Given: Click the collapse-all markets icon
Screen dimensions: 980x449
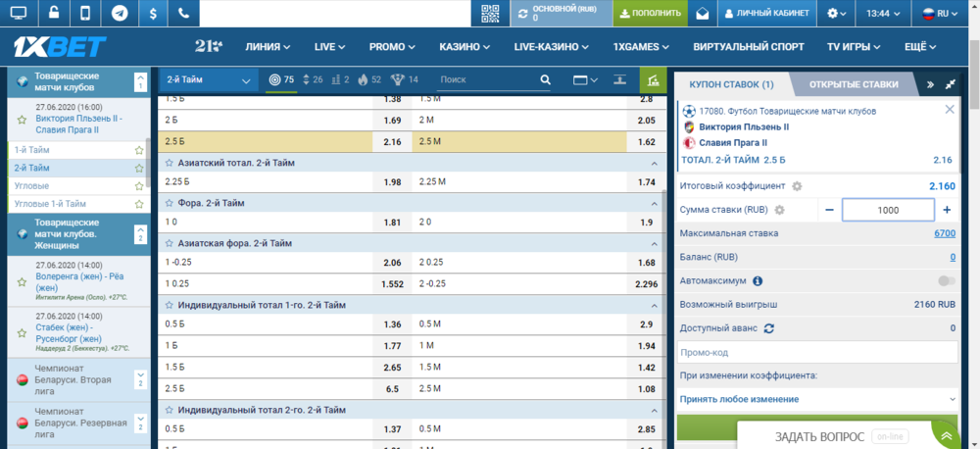Looking at the screenshot, I should [x=619, y=80].
